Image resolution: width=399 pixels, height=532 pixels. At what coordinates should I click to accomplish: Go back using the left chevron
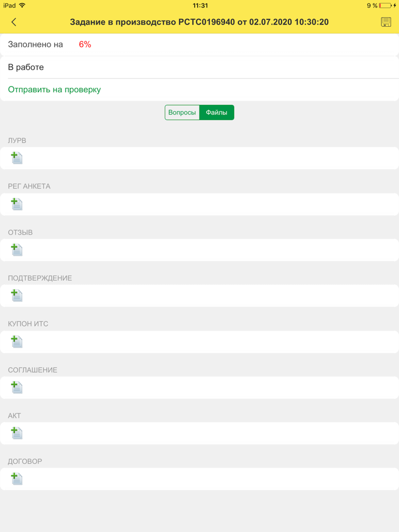click(14, 22)
